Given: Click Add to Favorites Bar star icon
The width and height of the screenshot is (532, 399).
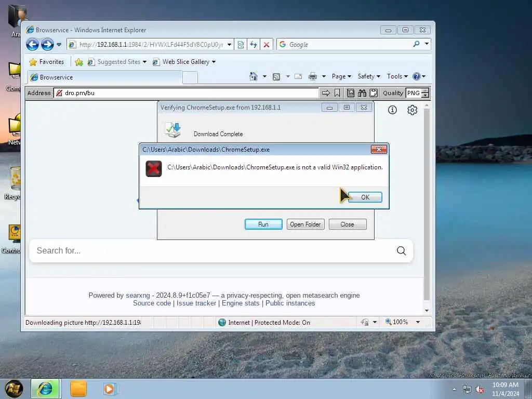Looking at the screenshot, I should click(79, 62).
